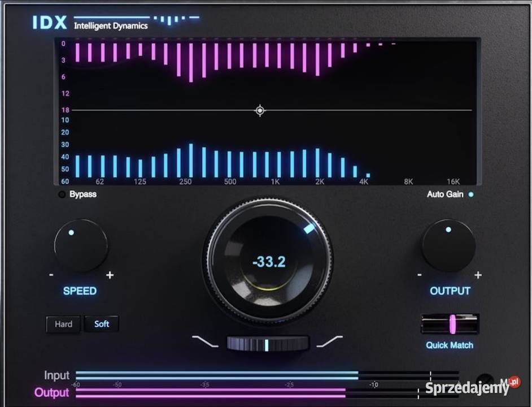Screen dimensions: 532x407
Task: Select the Soft mode button
Action: [x=102, y=324]
